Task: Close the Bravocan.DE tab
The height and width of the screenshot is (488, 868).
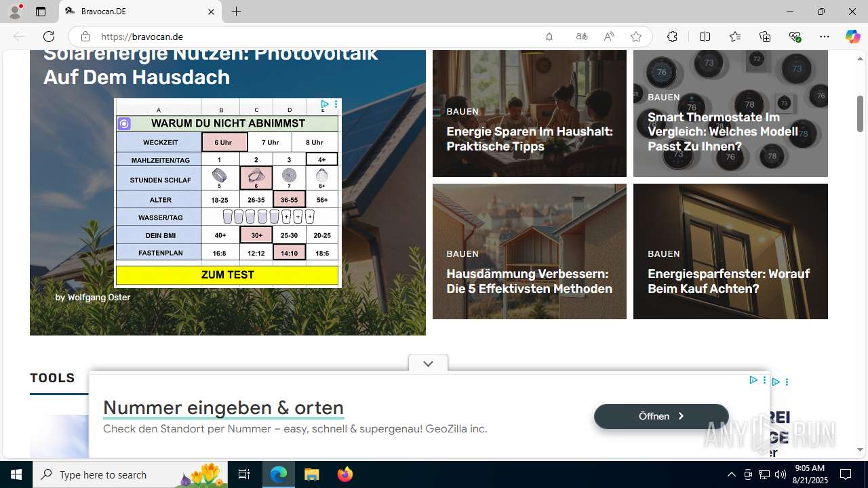Action: tap(211, 12)
